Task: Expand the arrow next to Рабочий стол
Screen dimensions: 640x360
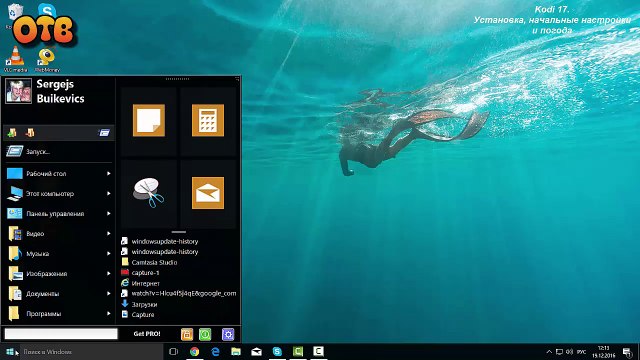Action: (109, 173)
